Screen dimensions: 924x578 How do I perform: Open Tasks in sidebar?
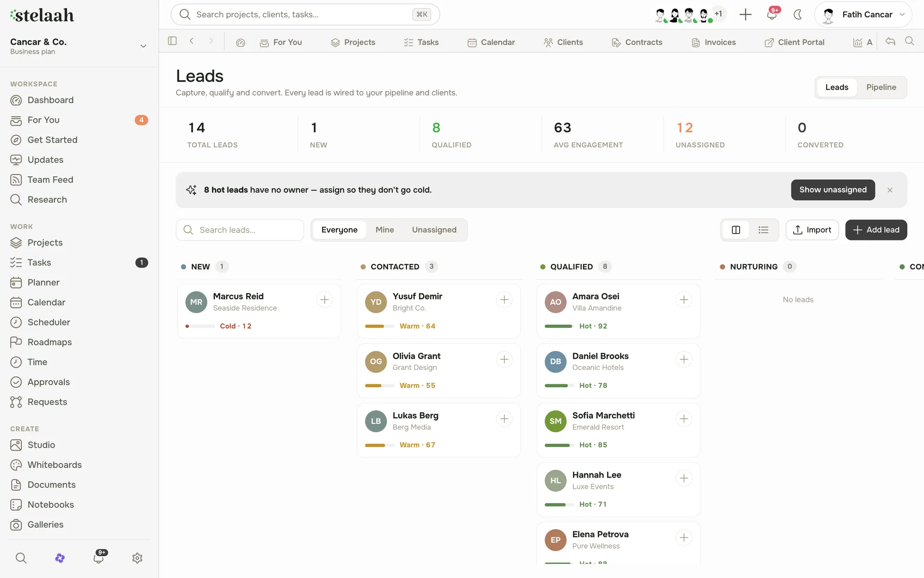[x=79, y=263]
